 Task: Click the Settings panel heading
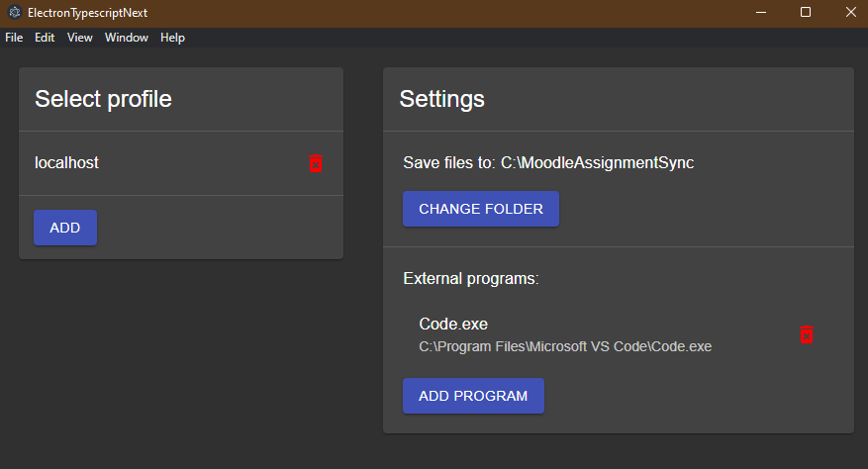(441, 100)
